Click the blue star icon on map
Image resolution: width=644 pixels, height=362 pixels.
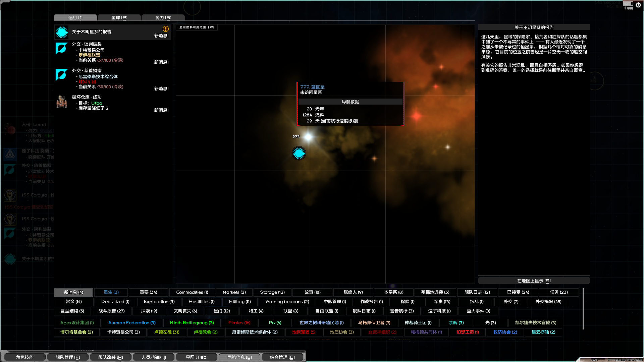tap(299, 153)
